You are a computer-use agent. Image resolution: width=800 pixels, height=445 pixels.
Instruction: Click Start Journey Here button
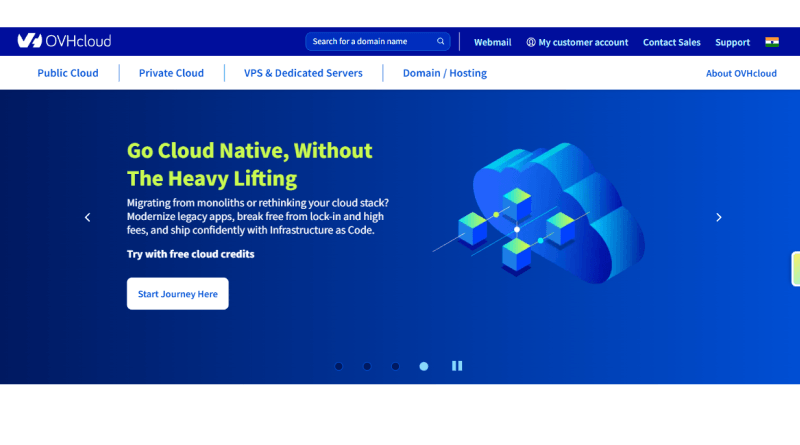(178, 293)
